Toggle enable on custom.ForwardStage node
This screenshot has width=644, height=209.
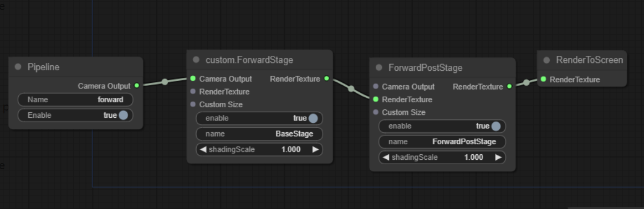pyautogui.click(x=313, y=118)
